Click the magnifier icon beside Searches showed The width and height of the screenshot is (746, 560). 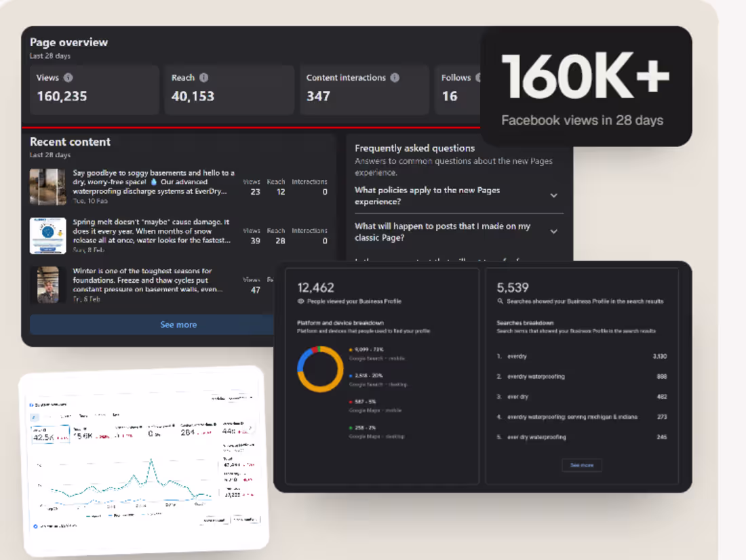[500, 301]
